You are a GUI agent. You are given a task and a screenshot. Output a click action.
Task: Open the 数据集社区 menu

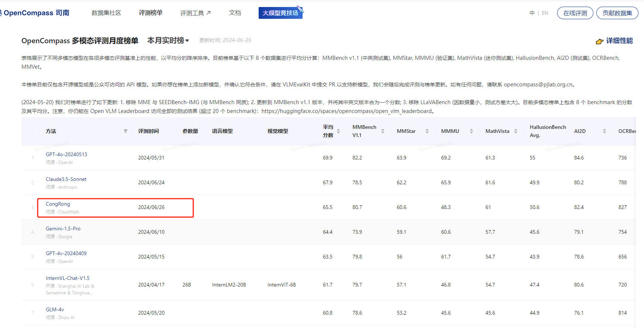(106, 13)
